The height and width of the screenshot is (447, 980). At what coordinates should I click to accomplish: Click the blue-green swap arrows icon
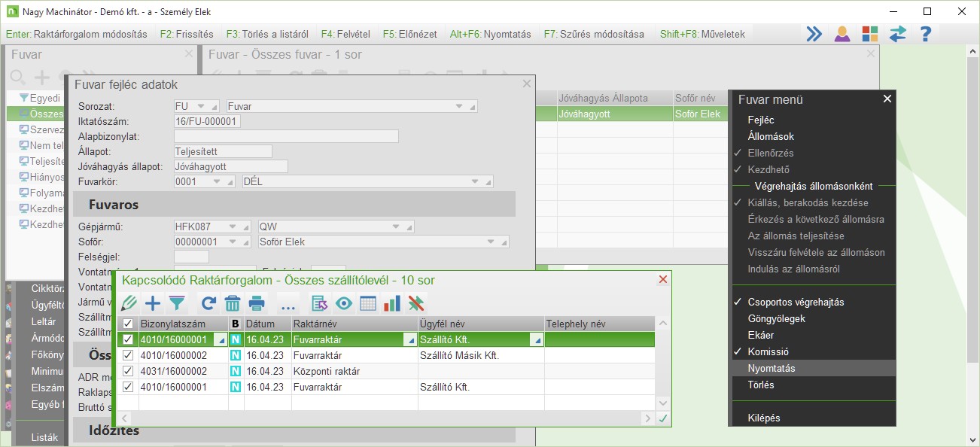[898, 34]
